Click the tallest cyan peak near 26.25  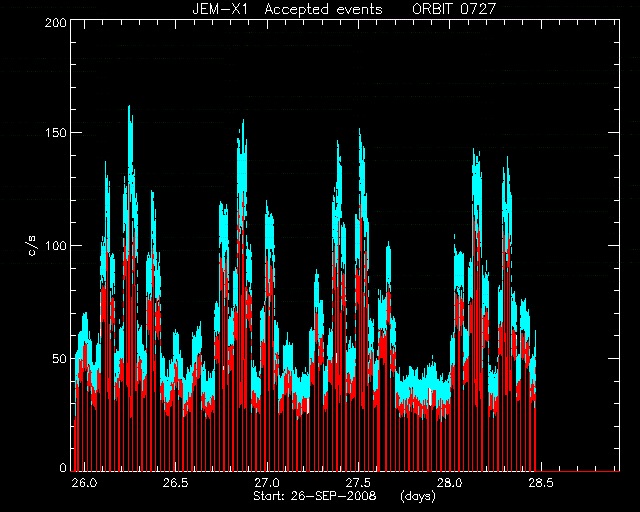click(130, 122)
